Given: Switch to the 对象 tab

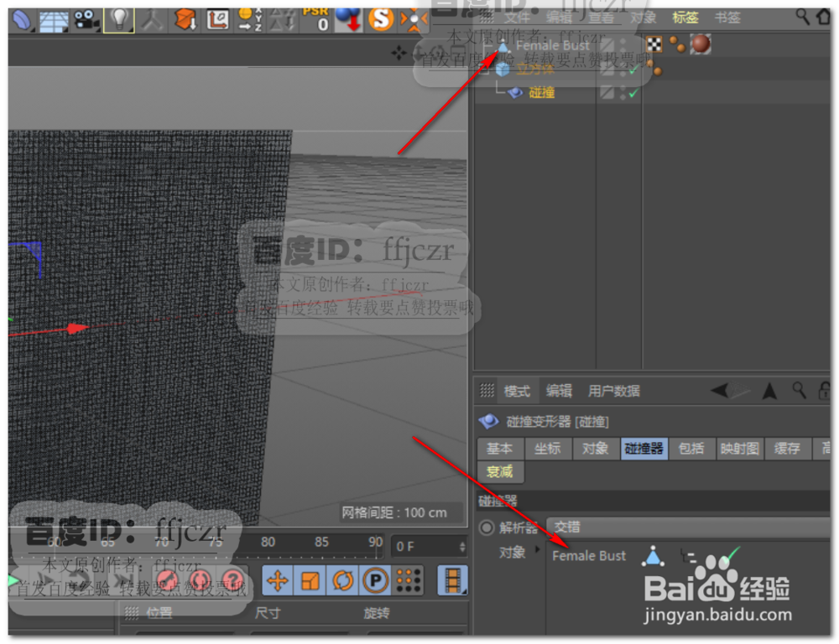Looking at the screenshot, I should click(x=595, y=449).
